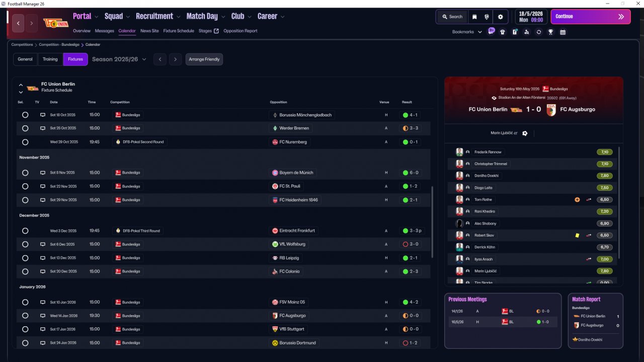
Task: Click the Continue button
Action: (591, 17)
